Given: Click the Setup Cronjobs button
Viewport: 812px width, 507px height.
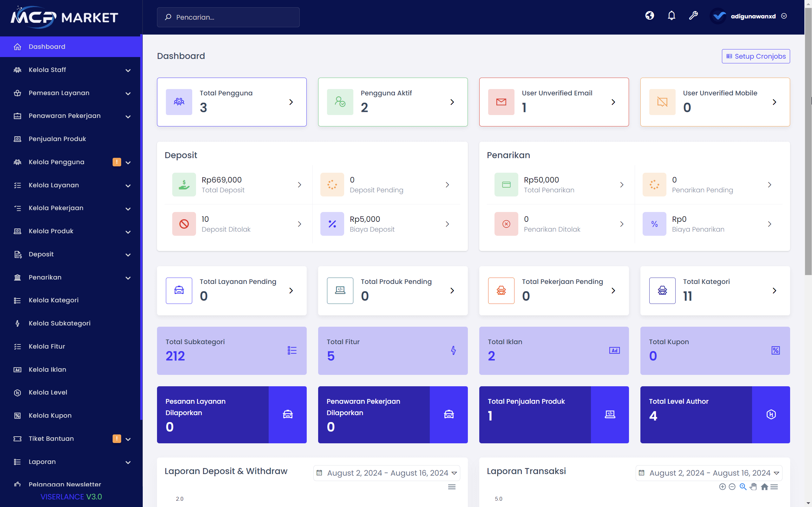Looking at the screenshot, I should [x=756, y=56].
